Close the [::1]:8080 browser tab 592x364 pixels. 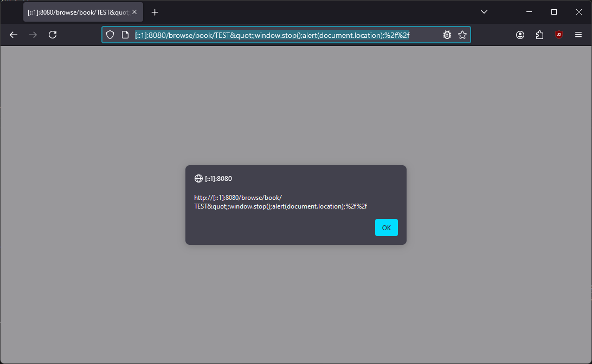click(x=134, y=12)
